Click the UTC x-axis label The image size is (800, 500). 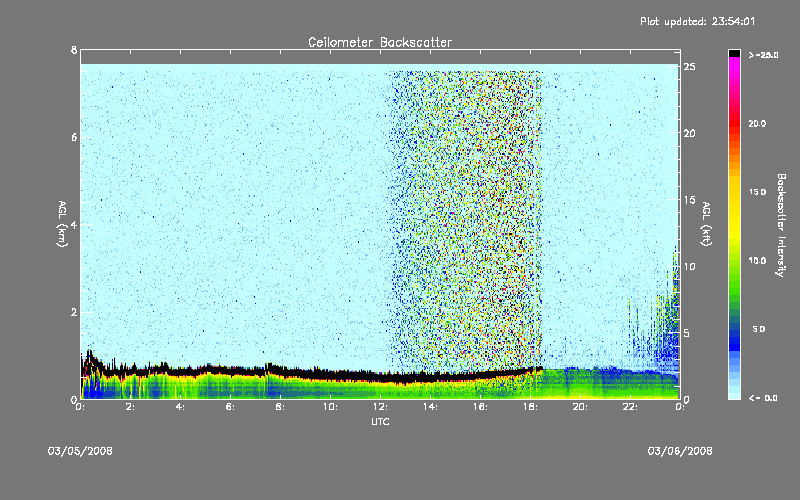tap(380, 421)
